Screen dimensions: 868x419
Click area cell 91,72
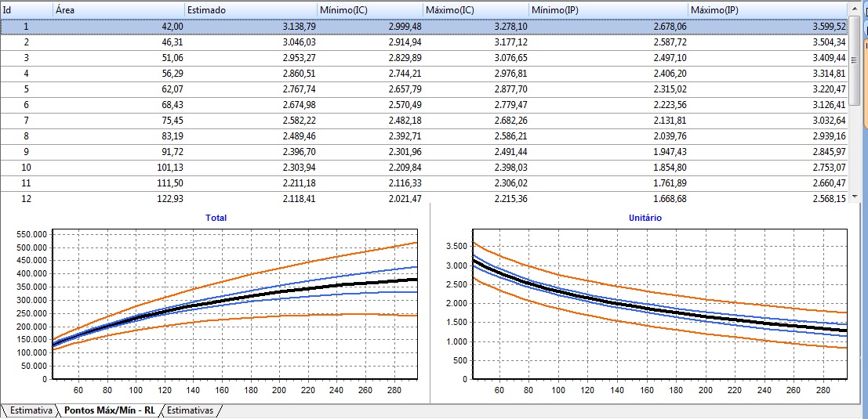(173, 152)
